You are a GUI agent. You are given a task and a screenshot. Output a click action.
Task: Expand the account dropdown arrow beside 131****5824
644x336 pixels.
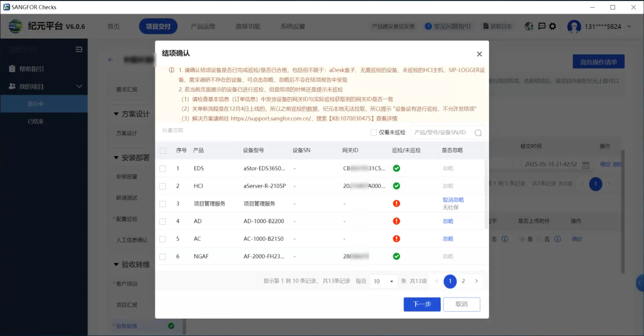629,26
